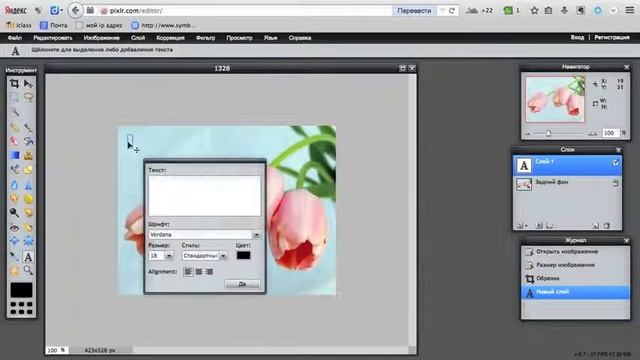Viewport: 640px width, 360px height.
Task: Select the Smudge tool
Action: 14,199
